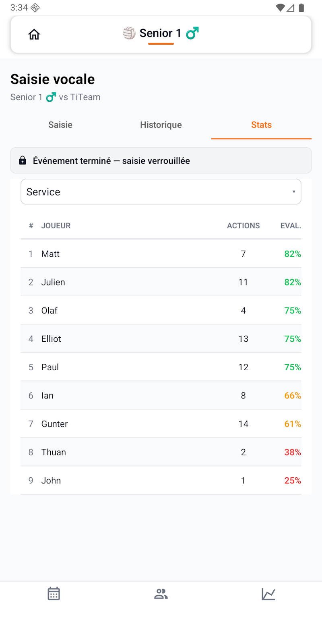The width and height of the screenshot is (322, 644).
Task: Select the Stats tab
Action: 261,125
